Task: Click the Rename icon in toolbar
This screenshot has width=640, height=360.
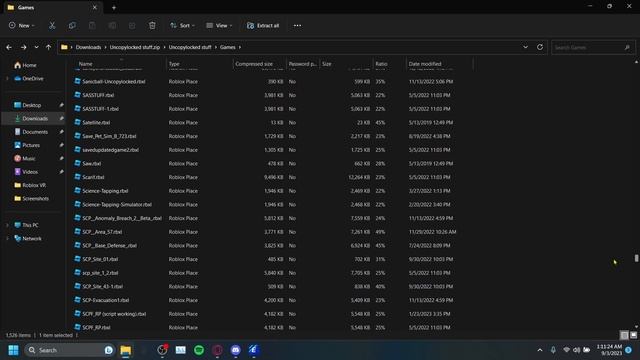Action: click(112, 25)
